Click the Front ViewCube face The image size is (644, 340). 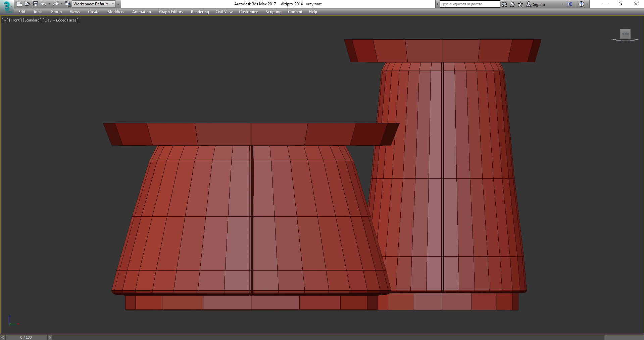(x=625, y=34)
